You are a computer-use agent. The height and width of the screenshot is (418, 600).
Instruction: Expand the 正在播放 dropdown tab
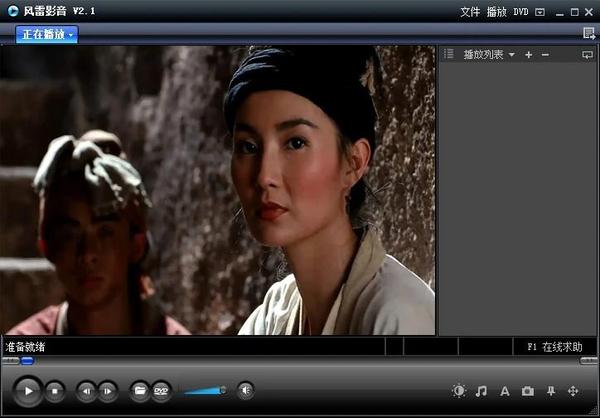(x=47, y=34)
